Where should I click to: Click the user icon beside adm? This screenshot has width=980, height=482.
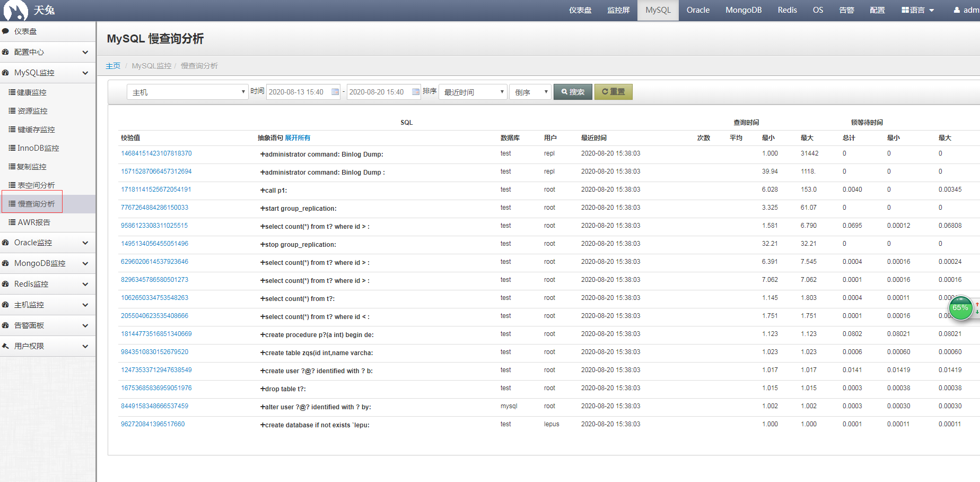pos(957,10)
